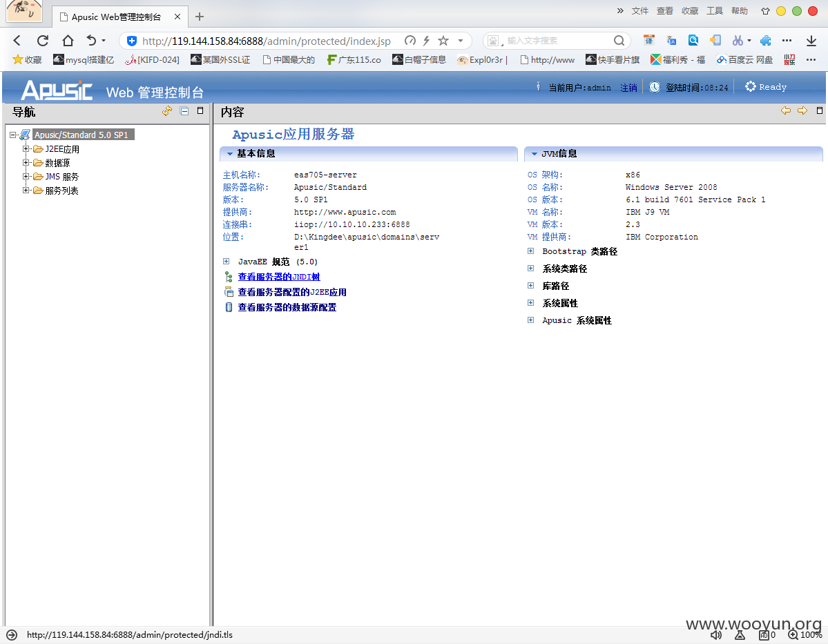Collapse the JVM信息 section
The width and height of the screenshot is (828, 644).
pos(534,154)
